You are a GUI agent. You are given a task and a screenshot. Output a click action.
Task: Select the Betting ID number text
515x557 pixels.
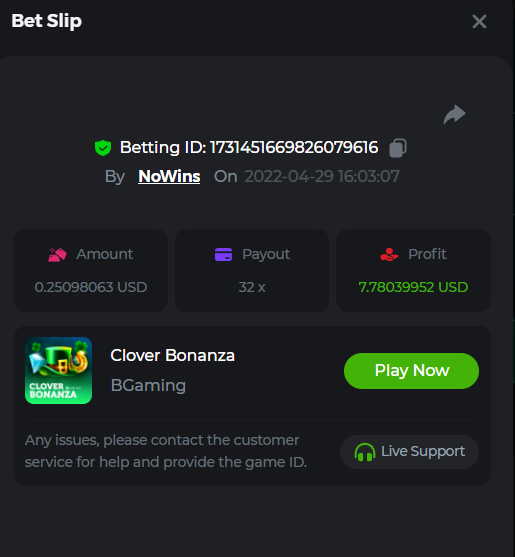point(294,147)
